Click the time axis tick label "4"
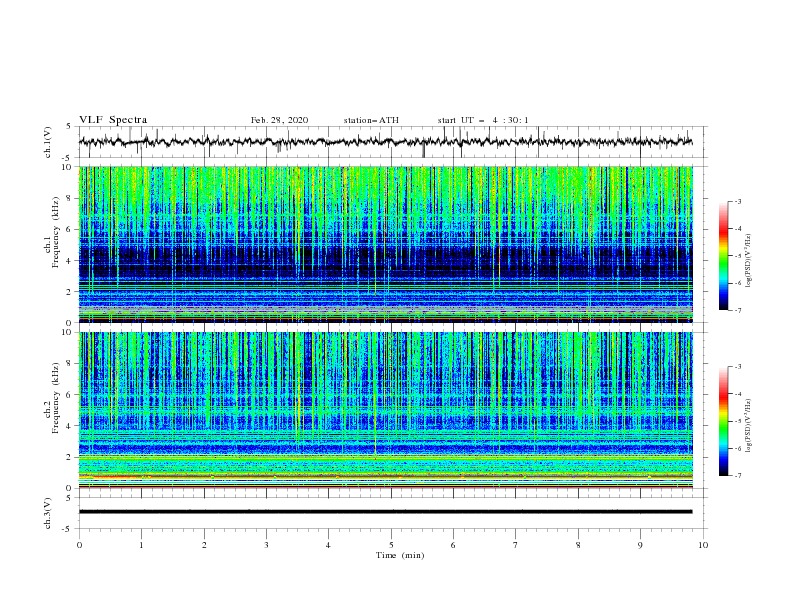Viewport: 792px width, 612px height. tap(329, 545)
